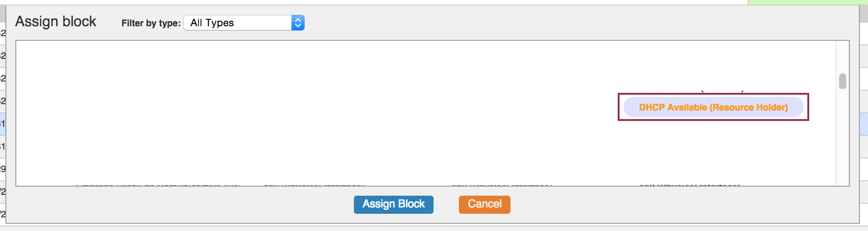Click the scrollbar track below the thumb

842,136
